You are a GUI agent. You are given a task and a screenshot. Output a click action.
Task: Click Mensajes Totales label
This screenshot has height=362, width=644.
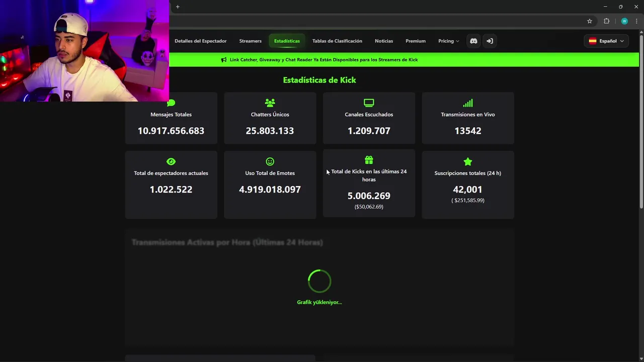[x=171, y=115]
